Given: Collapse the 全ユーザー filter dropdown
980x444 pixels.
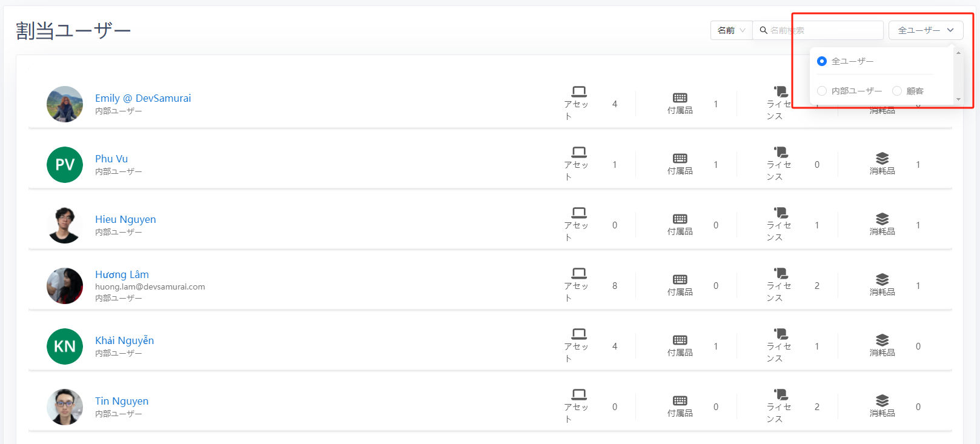Looking at the screenshot, I should coord(925,30).
